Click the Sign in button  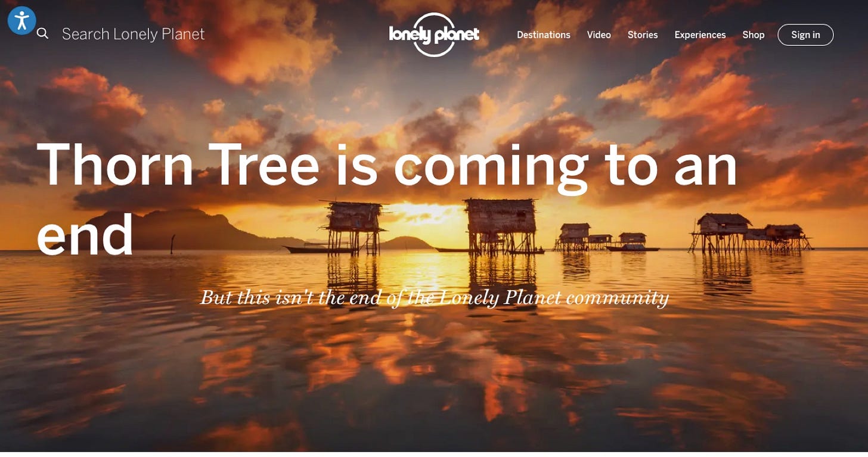click(x=805, y=35)
